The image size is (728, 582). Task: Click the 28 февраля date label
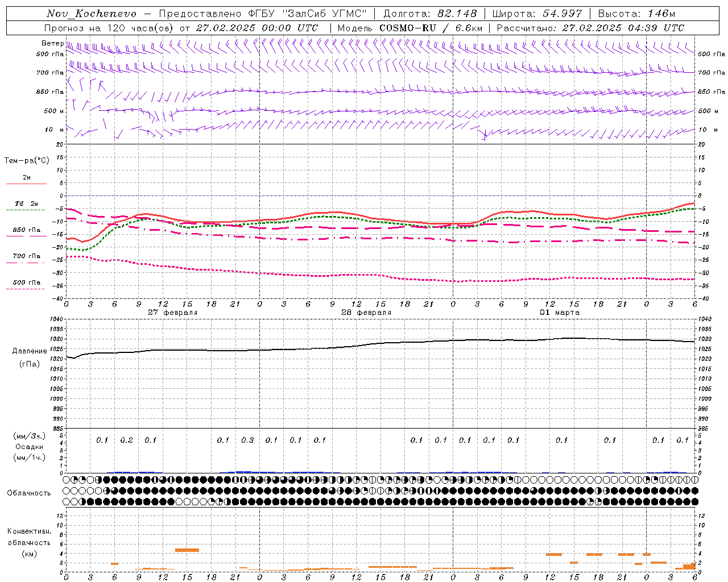366,313
